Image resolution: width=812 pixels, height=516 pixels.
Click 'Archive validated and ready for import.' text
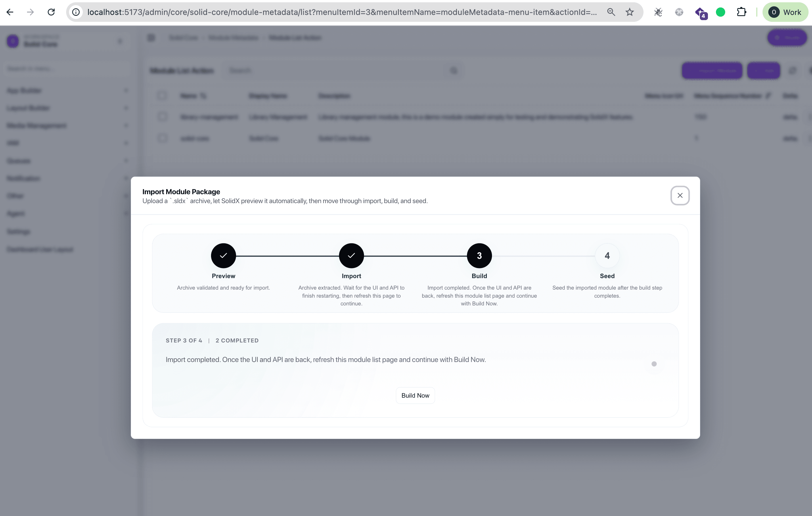(x=223, y=288)
